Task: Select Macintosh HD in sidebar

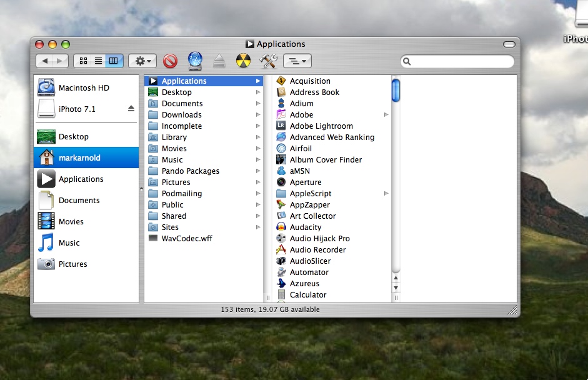Action: coord(86,87)
